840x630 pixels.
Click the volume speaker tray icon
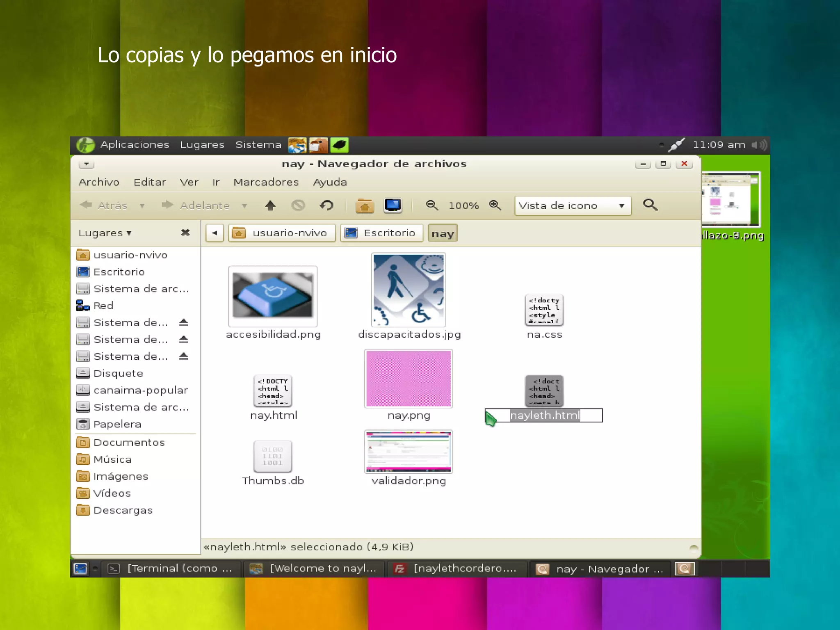[x=759, y=145]
